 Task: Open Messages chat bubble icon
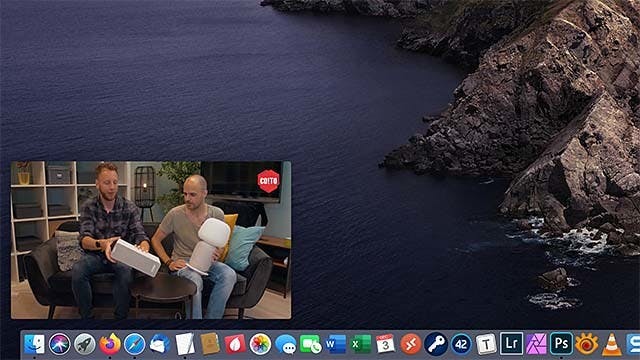(x=285, y=344)
